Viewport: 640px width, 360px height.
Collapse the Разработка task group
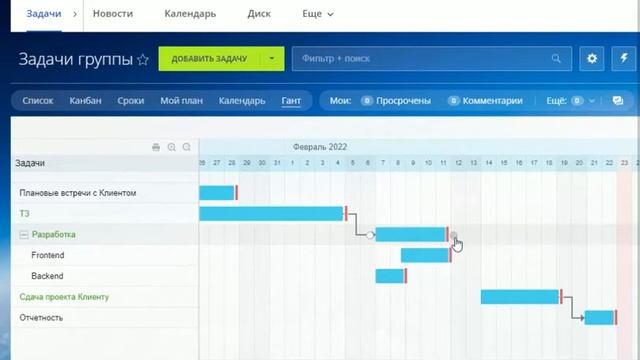click(x=24, y=235)
